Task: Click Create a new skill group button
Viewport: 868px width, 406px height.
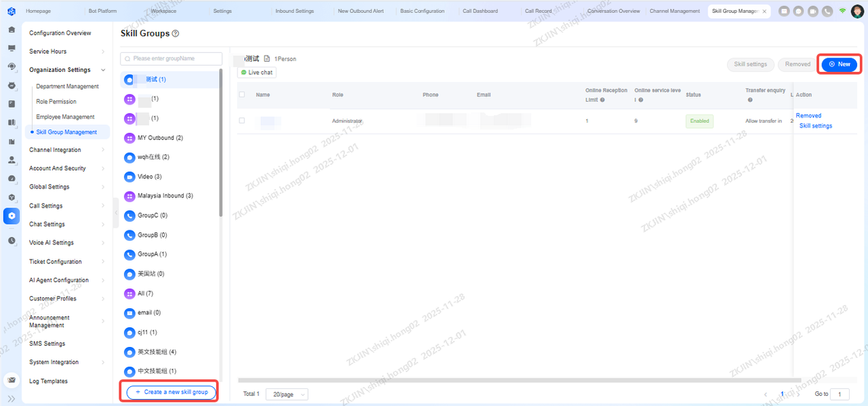Action: tap(172, 392)
